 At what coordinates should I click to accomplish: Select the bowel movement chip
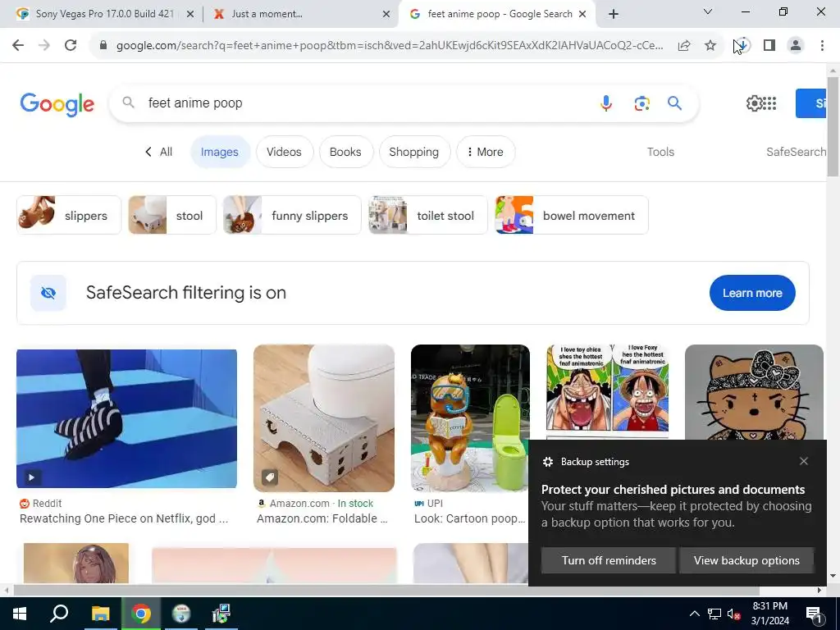pos(572,216)
